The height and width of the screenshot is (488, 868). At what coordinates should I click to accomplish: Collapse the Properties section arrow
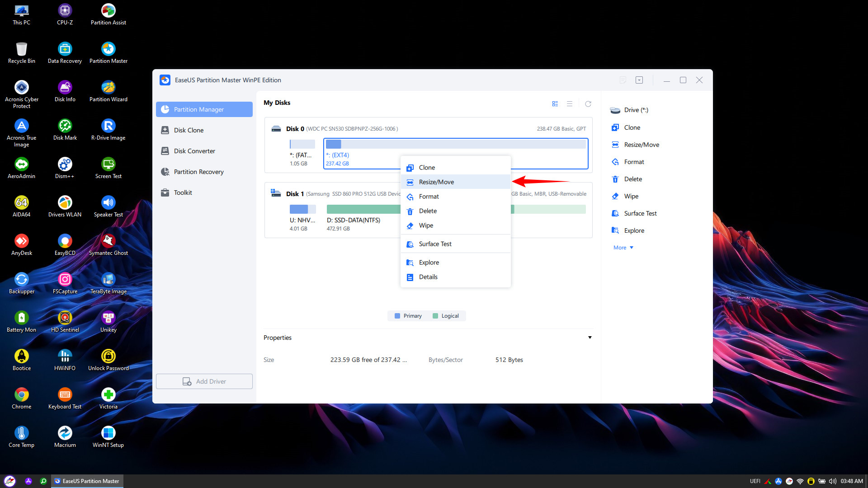tap(590, 338)
